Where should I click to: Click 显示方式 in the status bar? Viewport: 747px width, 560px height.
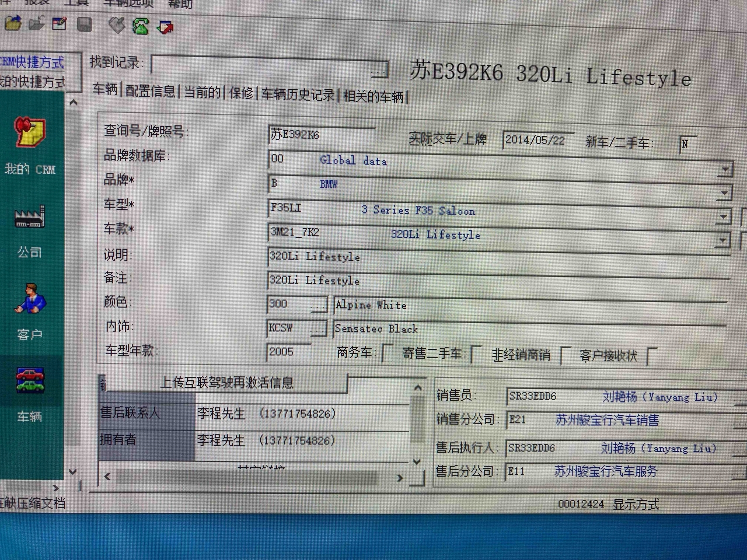coord(636,505)
